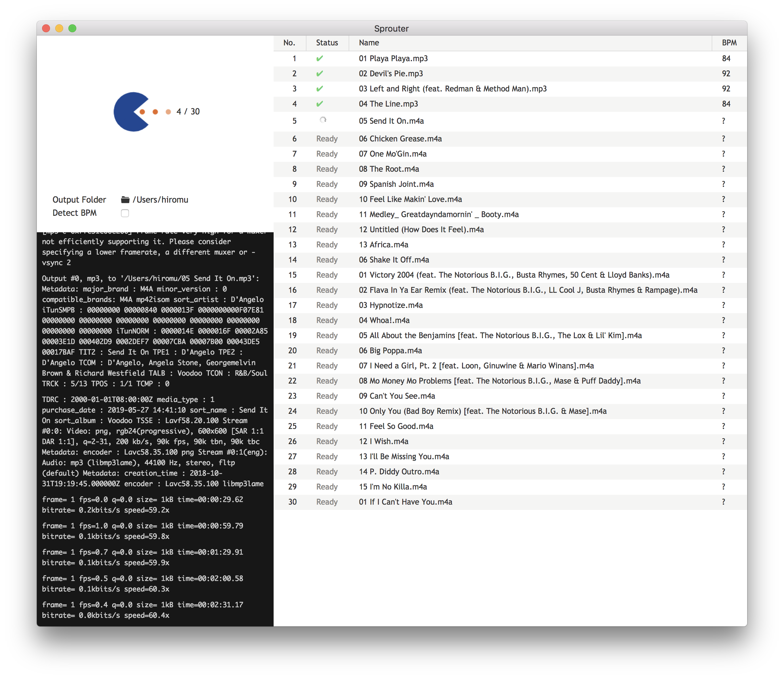This screenshot has height=679, width=784.
Task: Click the question mark BPM value for Hypnotize.m4a
Action: (724, 305)
